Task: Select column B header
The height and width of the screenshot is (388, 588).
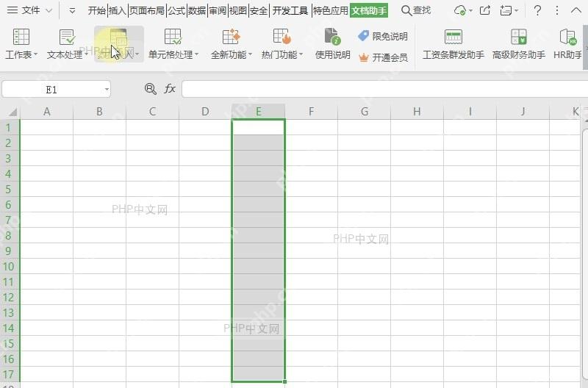Action: pos(100,112)
